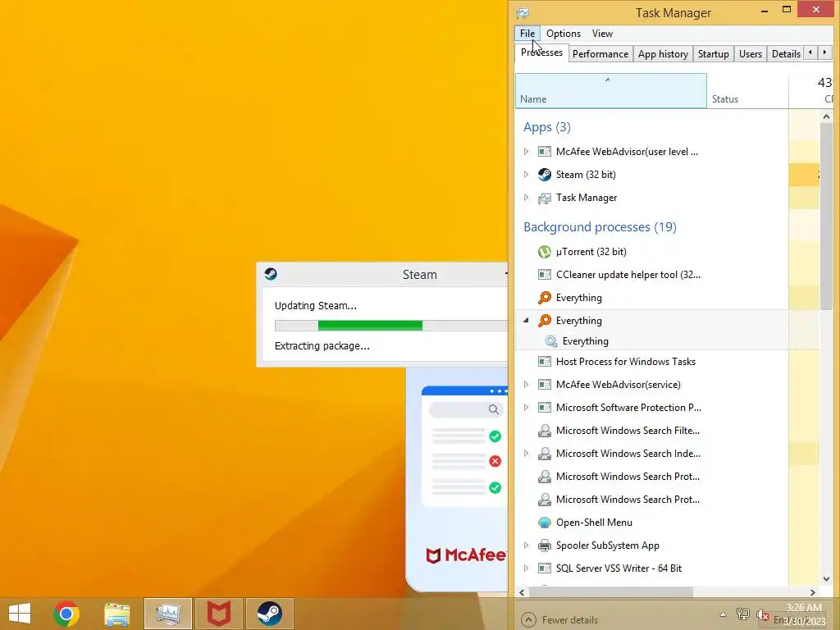Expand Microsoft Windows Search Indexer process

(x=526, y=454)
